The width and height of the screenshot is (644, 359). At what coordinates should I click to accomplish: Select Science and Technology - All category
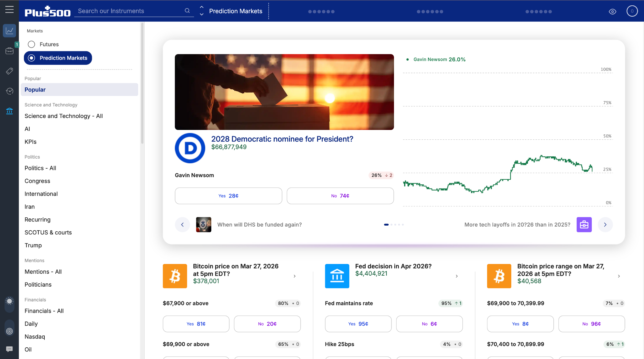point(64,116)
